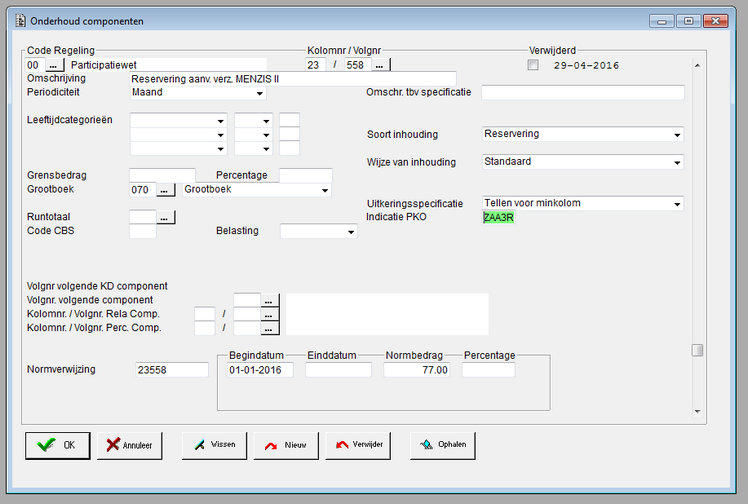This screenshot has height=504, width=748.
Task: Open Code Regeling lookup ellipsis button
Action: tap(54, 65)
